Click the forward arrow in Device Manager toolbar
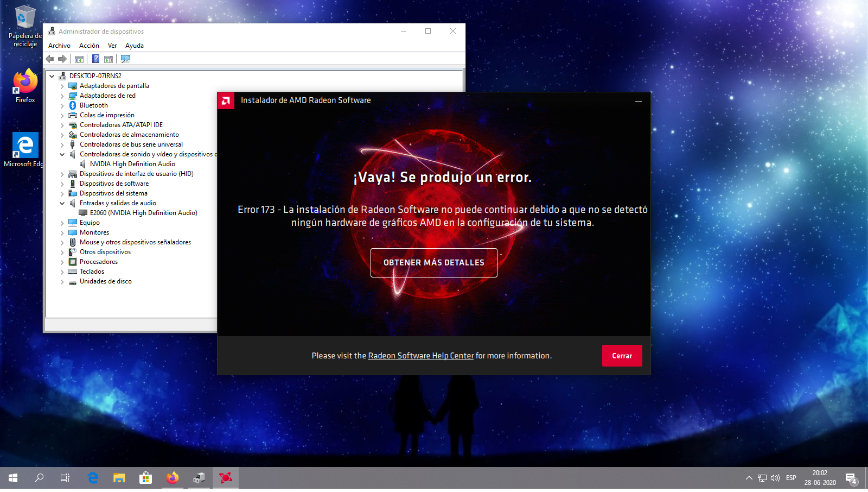The height and width of the screenshot is (492, 868). (62, 59)
